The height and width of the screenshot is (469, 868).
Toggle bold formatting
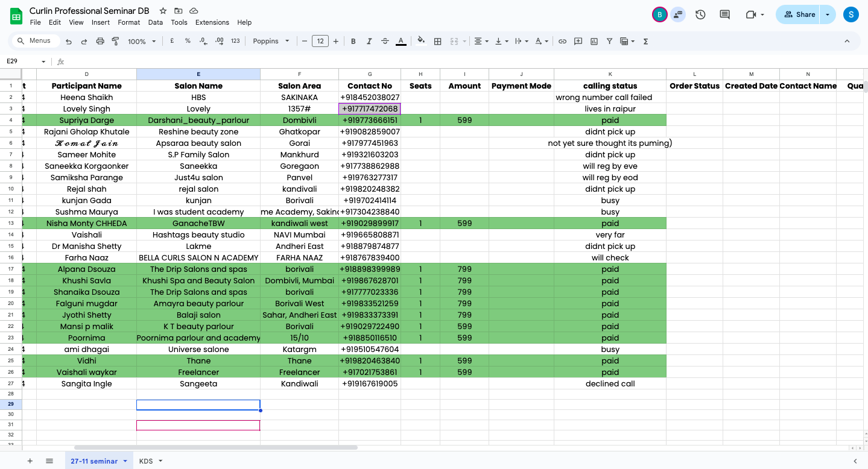point(353,42)
